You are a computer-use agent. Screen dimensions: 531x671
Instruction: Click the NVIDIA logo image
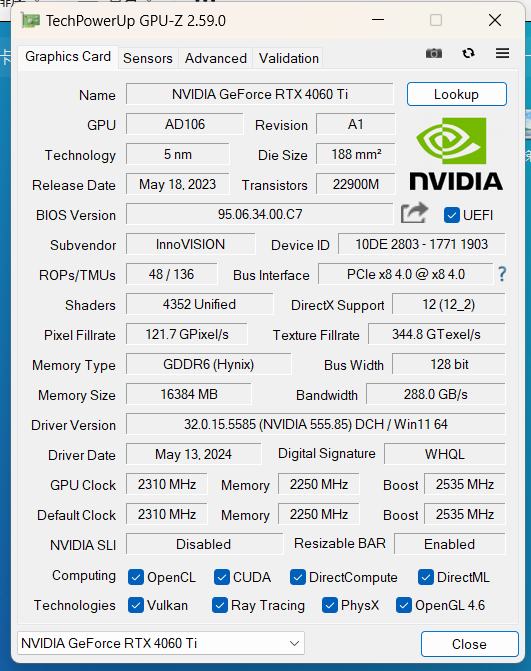click(456, 154)
